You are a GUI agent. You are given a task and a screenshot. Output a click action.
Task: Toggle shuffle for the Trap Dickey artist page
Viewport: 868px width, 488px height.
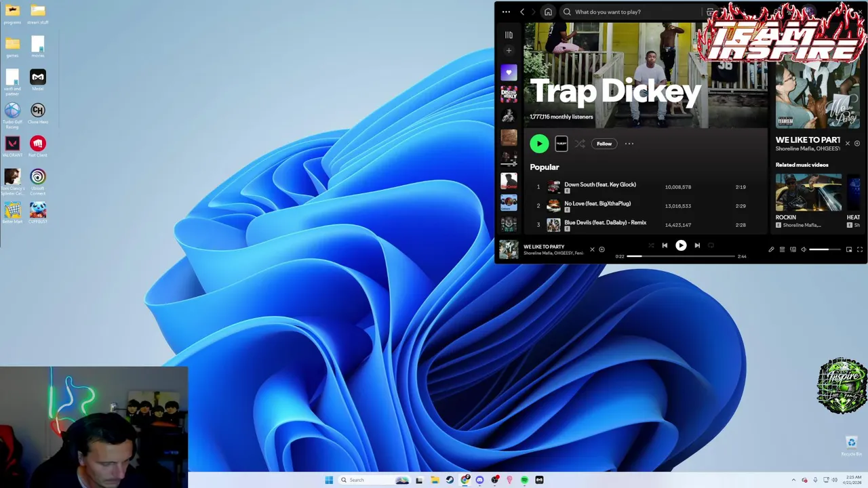tap(580, 144)
